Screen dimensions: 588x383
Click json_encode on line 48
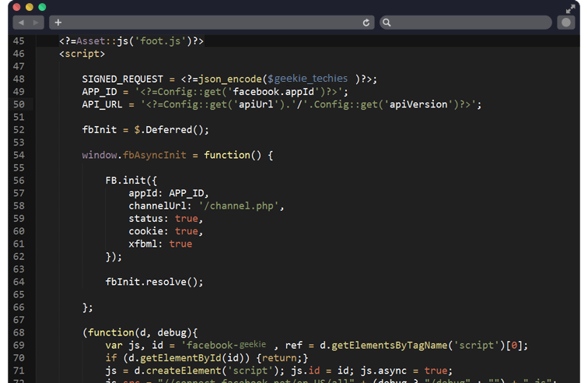[229, 79]
